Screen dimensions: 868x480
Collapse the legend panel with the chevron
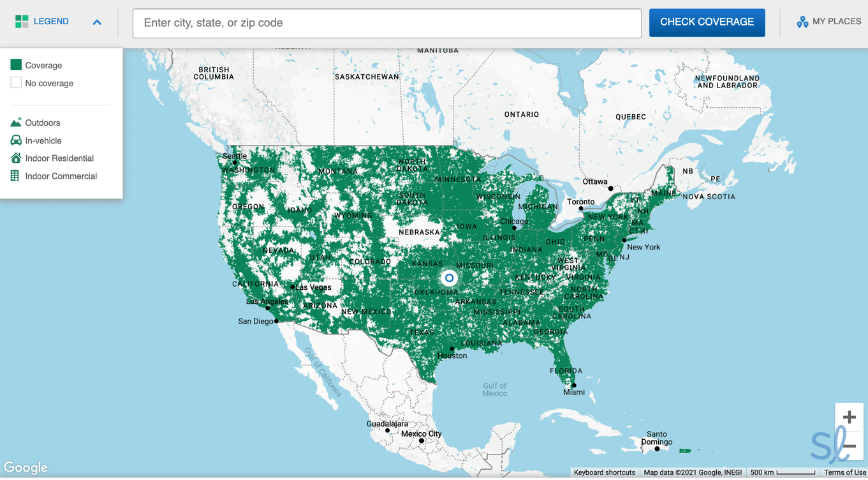pyautogui.click(x=97, y=22)
